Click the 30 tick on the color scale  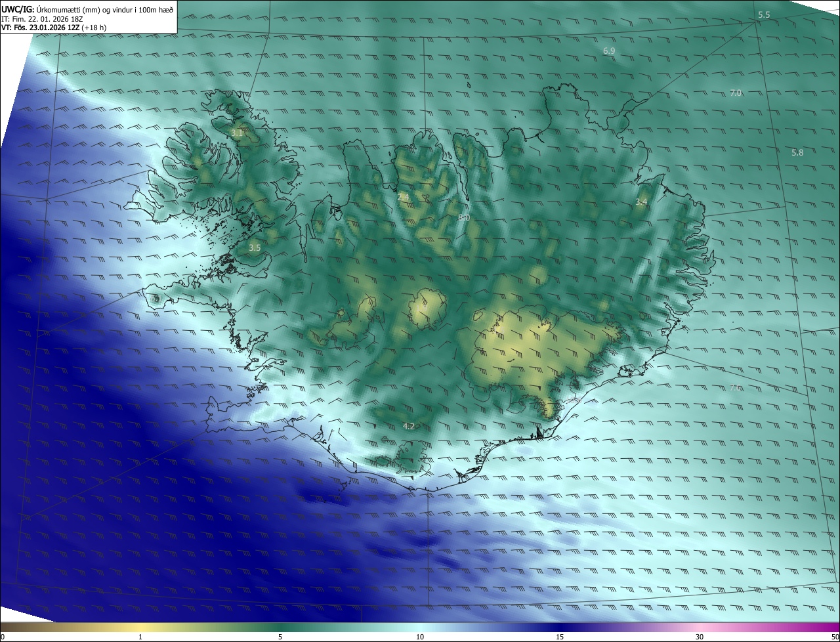click(700, 637)
